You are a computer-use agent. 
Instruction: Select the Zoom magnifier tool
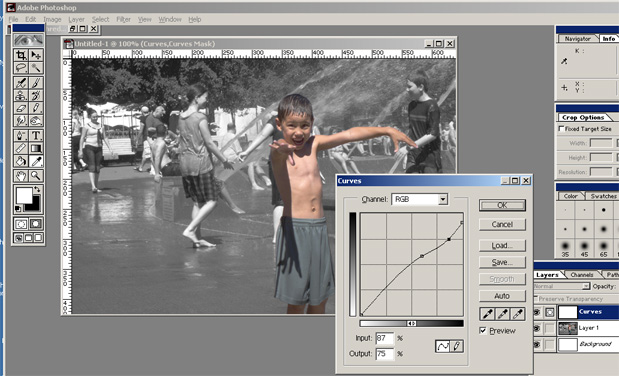click(x=36, y=175)
